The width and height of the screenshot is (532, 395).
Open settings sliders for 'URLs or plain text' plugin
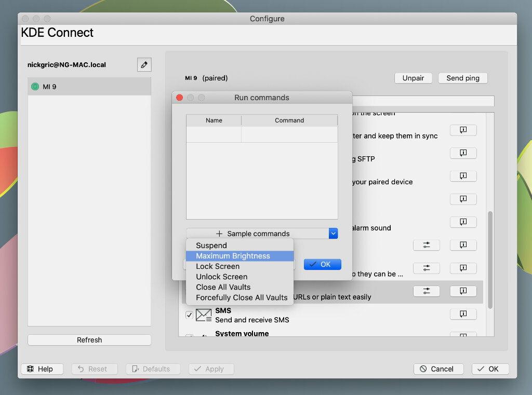coord(427,291)
